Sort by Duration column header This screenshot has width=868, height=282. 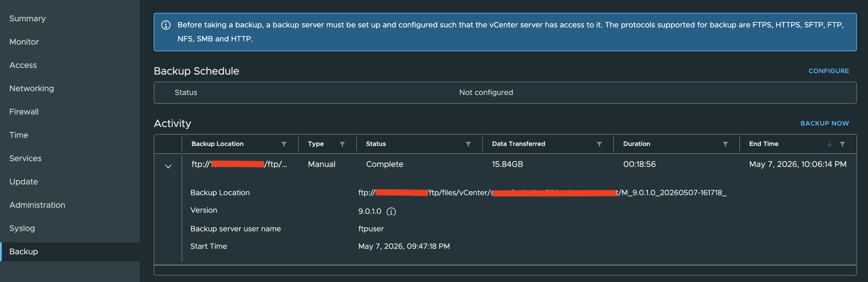click(637, 144)
